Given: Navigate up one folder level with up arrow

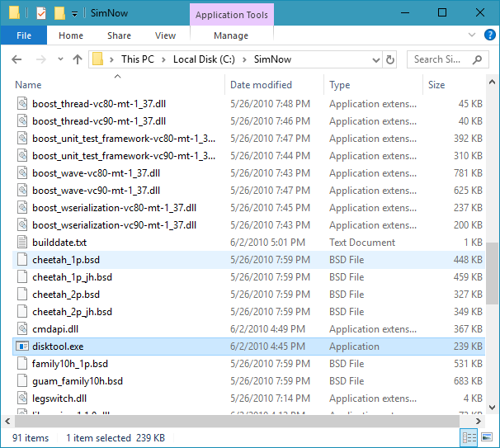Looking at the screenshot, I should pos(78,59).
